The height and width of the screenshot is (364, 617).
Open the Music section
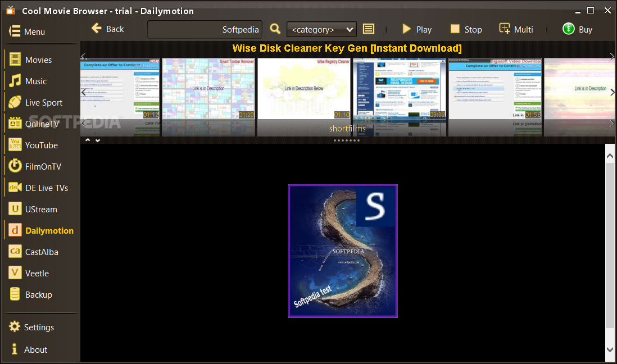28,81
